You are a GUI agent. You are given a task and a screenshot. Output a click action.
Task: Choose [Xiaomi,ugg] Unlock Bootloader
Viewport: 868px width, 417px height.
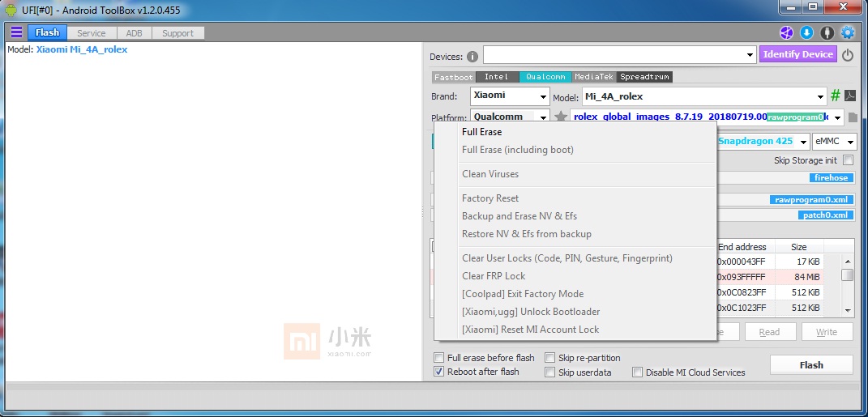click(x=575, y=312)
